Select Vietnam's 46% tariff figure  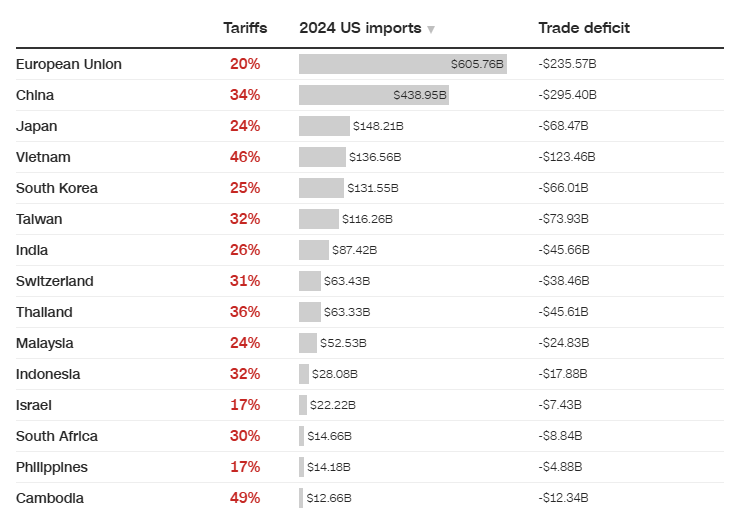pyautogui.click(x=245, y=157)
